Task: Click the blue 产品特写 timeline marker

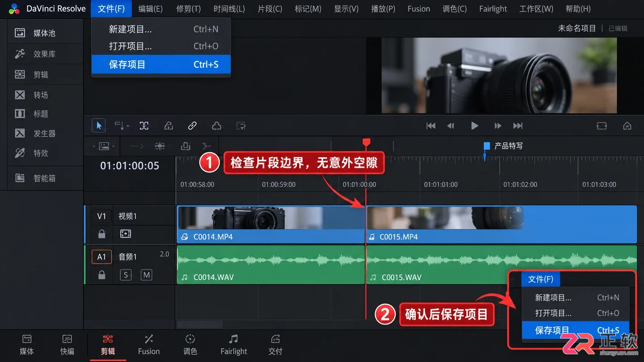Action: click(x=487, y=147)
